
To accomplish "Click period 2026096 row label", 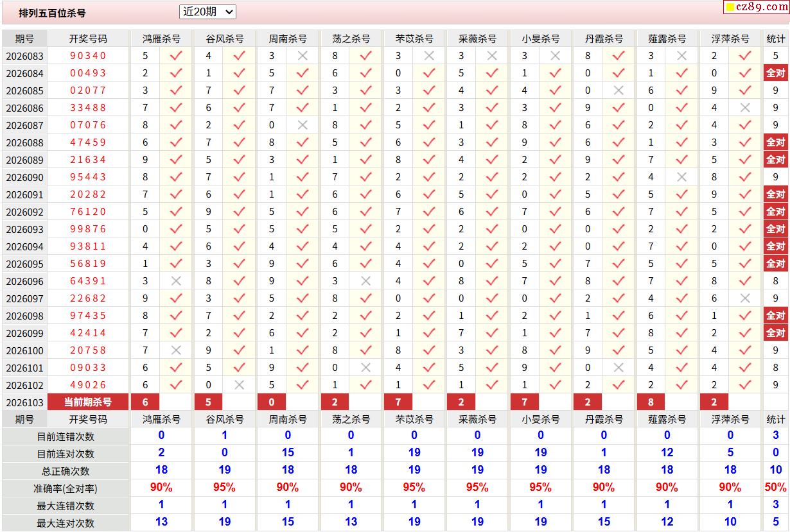I will click(24, 282).
